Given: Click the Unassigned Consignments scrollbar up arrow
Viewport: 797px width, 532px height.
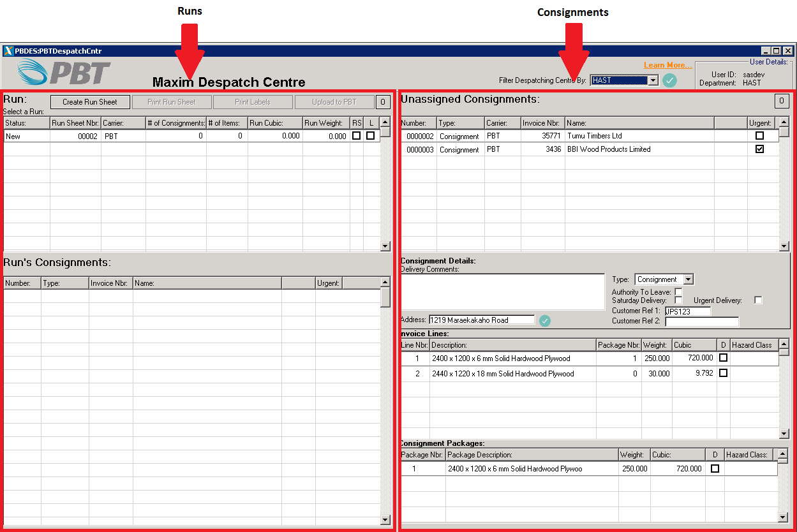Looking at the screenshot, I should 784,121.
